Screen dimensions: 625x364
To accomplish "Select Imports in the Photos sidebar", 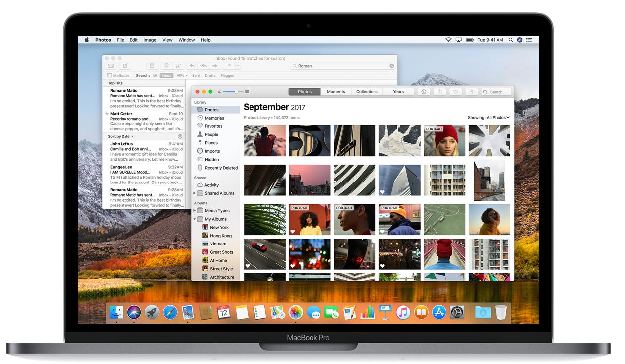I will coord(212,151).
